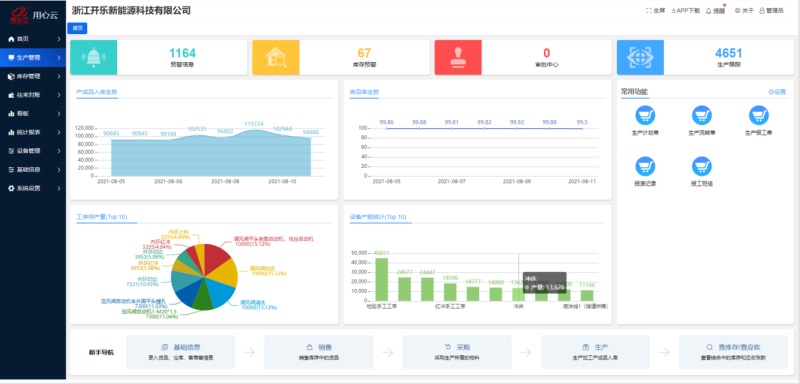Click the 115724 peak data point
The image size is (800, 384).
tap(254, 130)
